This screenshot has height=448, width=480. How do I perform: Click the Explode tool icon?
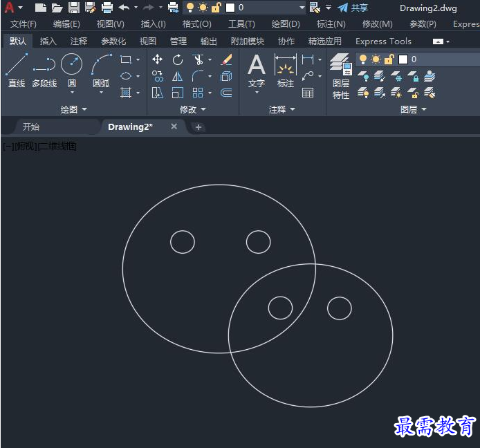click(226, 76)
